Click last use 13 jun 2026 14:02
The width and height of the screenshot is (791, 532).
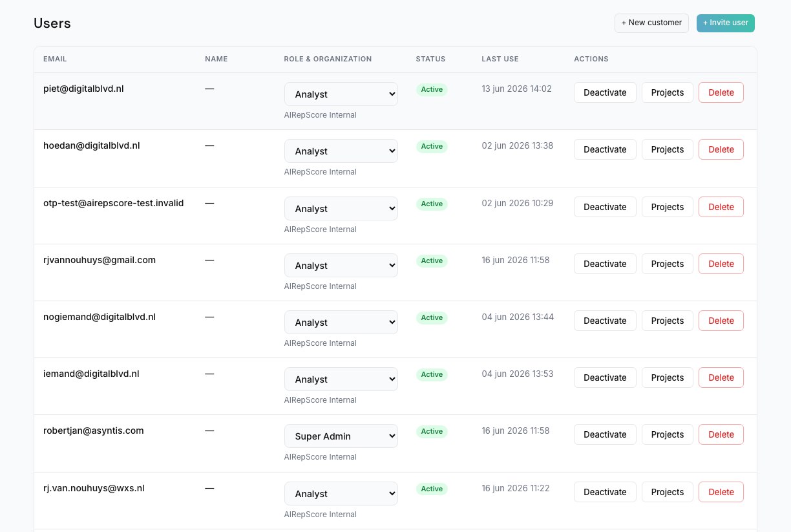(517, 89)
